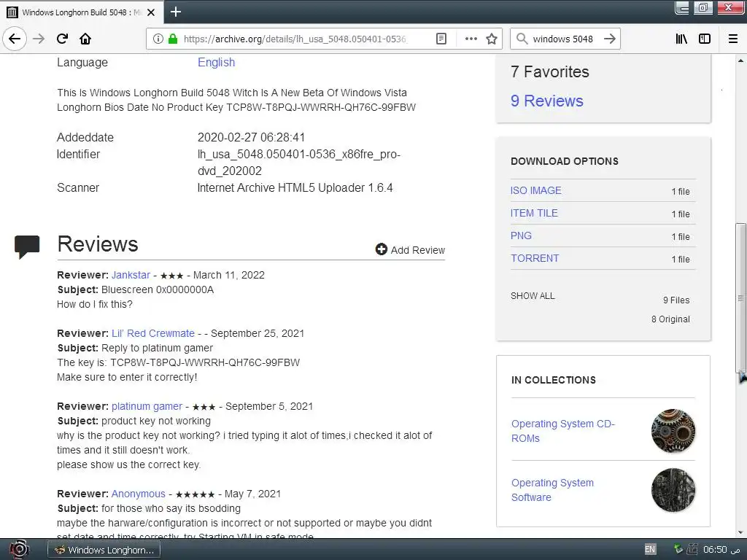Click the subject Bluescreen 0x0000000A text

(x=158, y=289)
